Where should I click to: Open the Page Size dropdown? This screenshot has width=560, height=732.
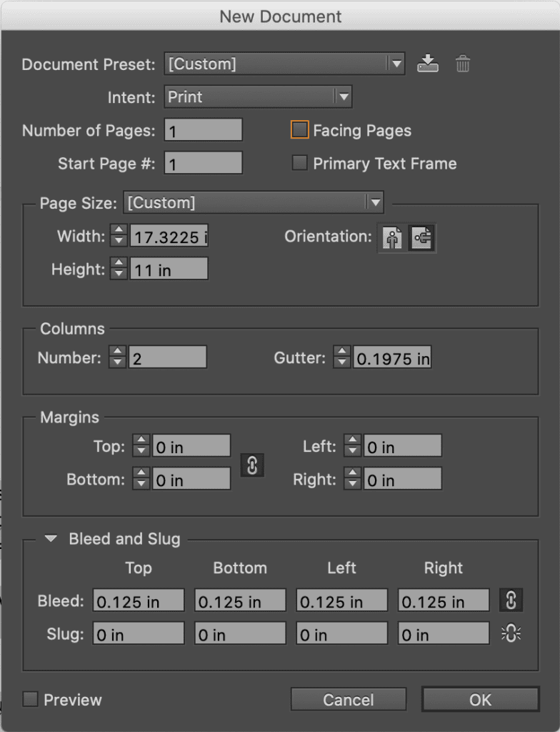pyautogui.click(x=254, y=202)
